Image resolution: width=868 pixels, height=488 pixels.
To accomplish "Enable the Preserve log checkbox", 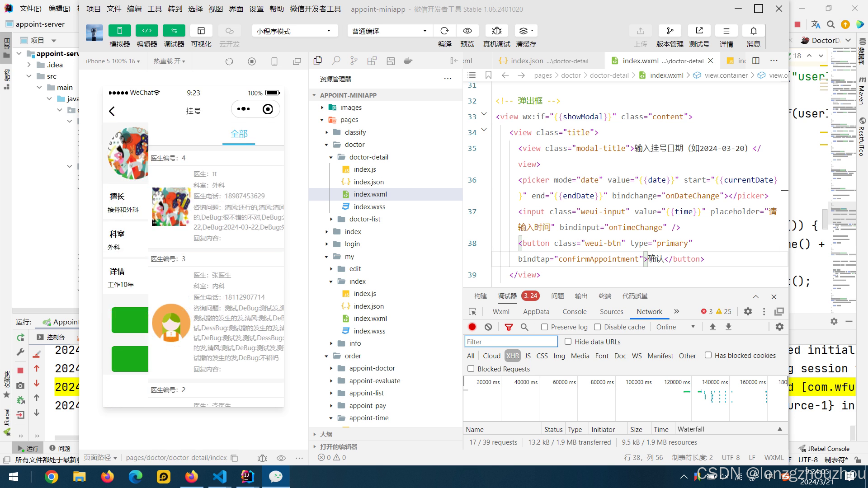I will (545, 327).
